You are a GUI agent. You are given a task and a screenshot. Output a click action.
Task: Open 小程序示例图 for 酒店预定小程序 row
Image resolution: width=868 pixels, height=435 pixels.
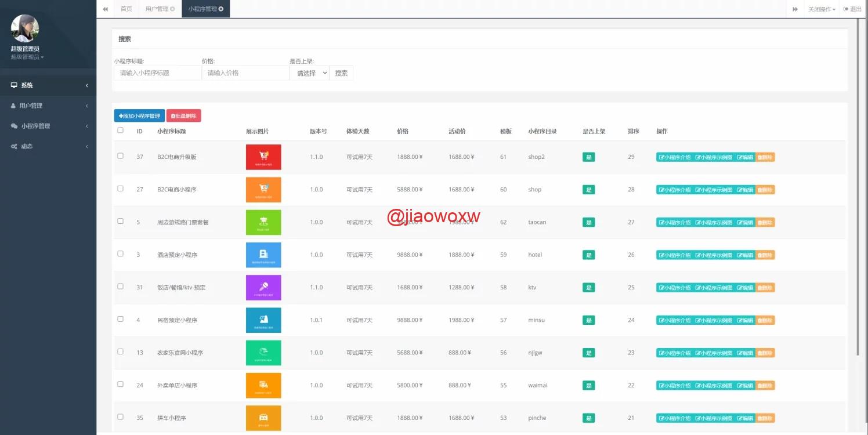[x=714, y=255]
